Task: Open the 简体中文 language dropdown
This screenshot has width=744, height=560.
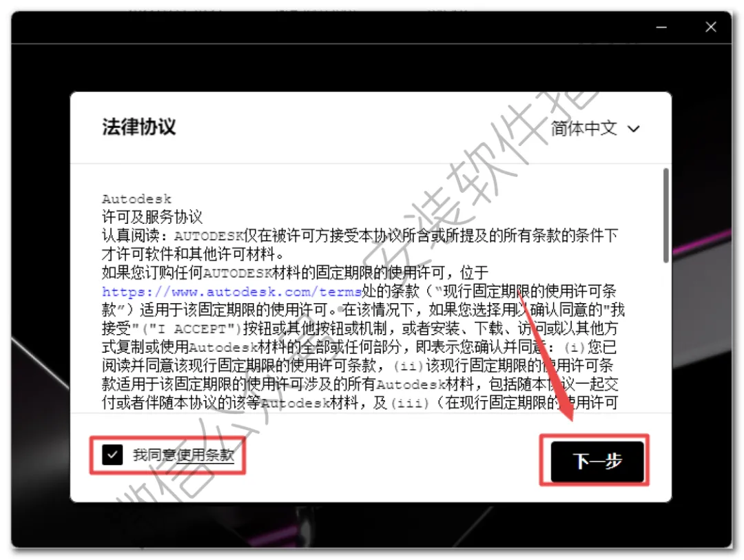Action: [595, 129]
